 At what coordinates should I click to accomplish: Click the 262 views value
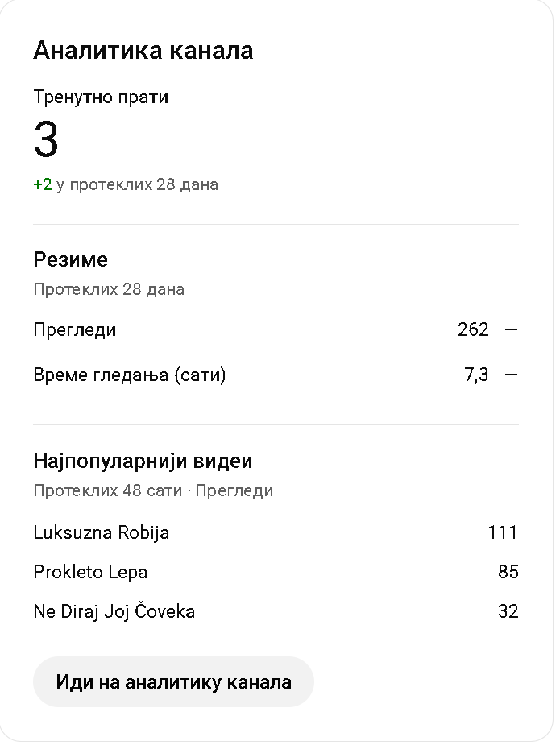click(473, 329)
